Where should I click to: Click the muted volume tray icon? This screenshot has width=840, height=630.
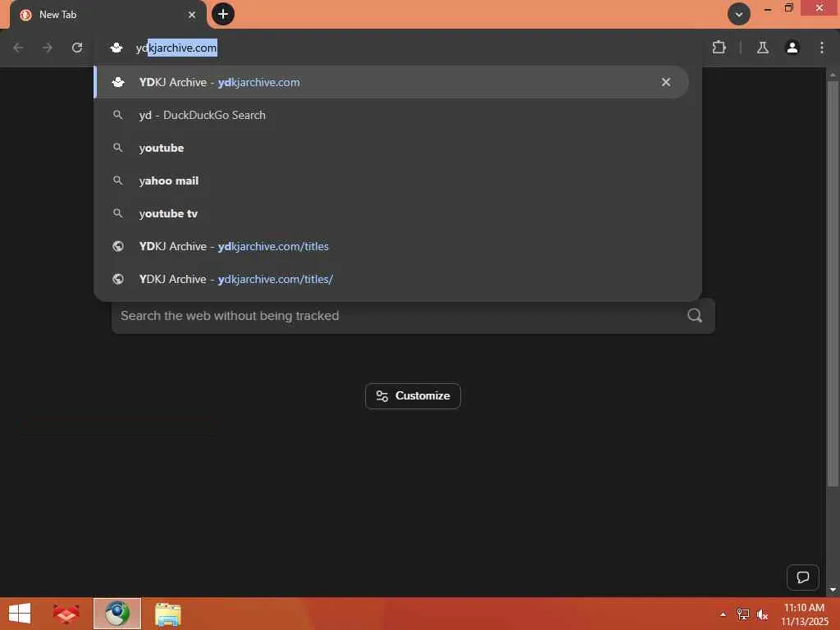[762, 614]
